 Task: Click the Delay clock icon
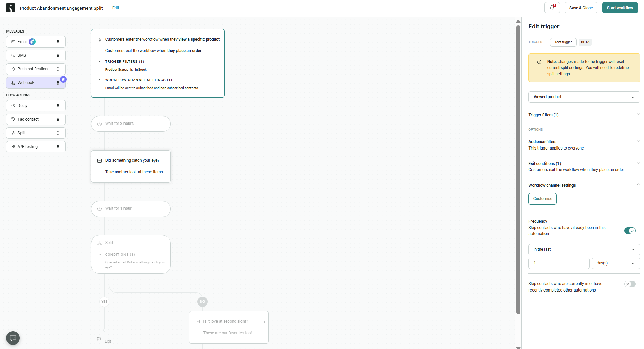point(13,106)
